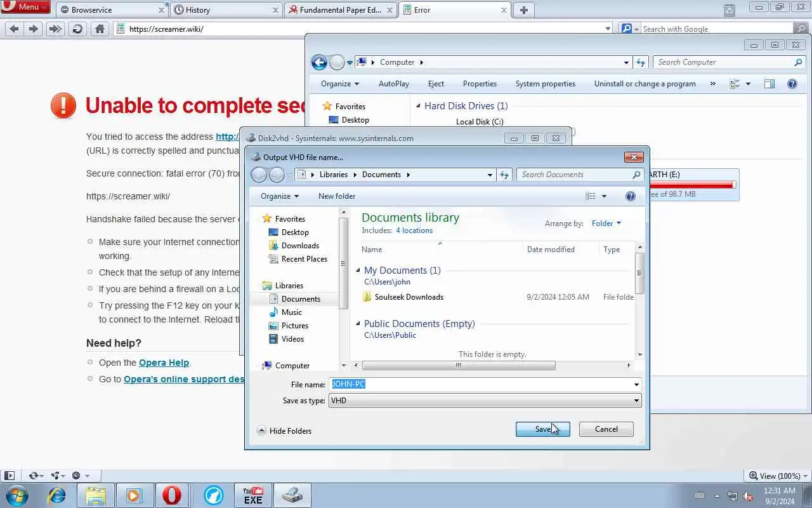Open the Opera Help link
This screenshot has height=508, width=812.
(164, 363)
